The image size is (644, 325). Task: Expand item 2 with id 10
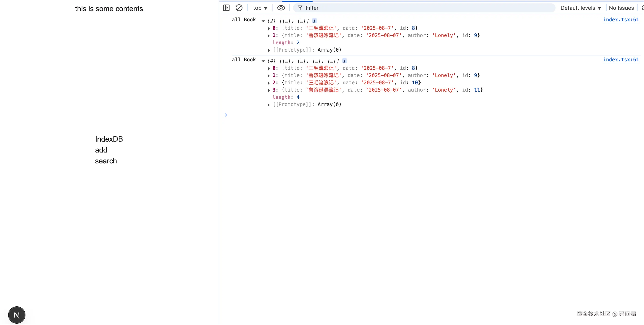coord(269,83)
